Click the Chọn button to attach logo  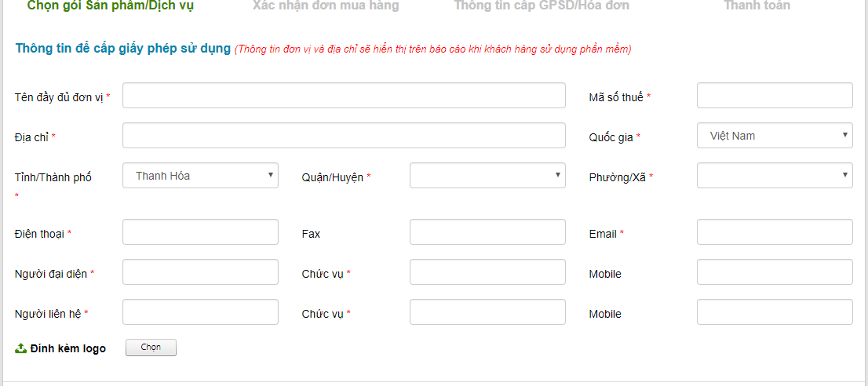151,348
